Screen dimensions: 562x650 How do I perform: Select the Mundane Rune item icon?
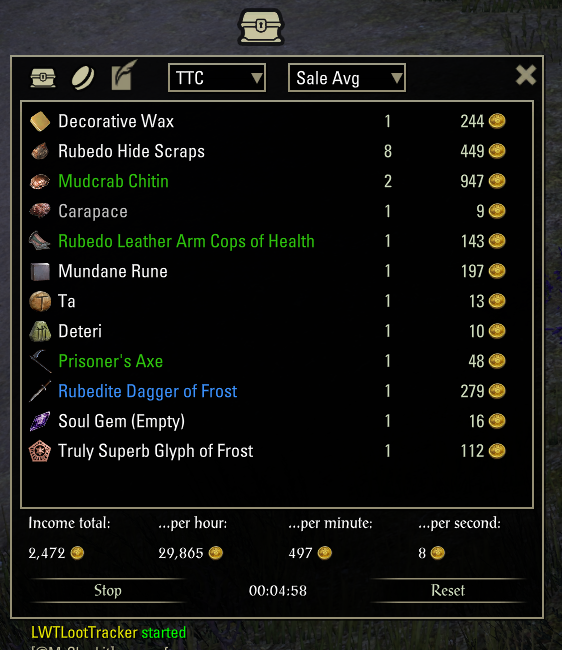tap(40, 272)
